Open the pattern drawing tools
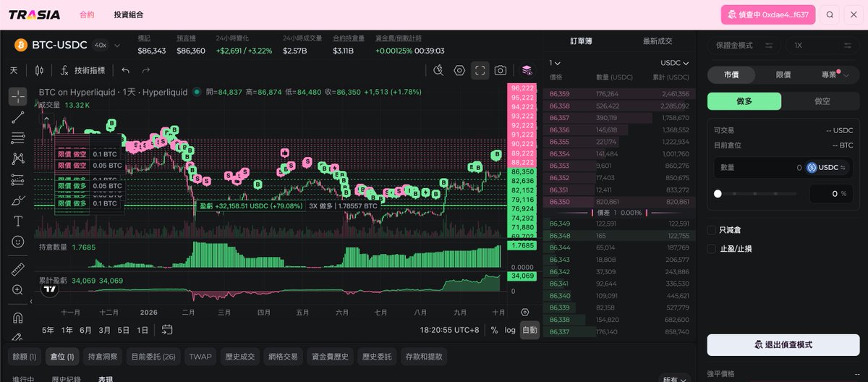The height and width of the screenshot is (382, 868). pyautogui.click(x=18, y=158)
